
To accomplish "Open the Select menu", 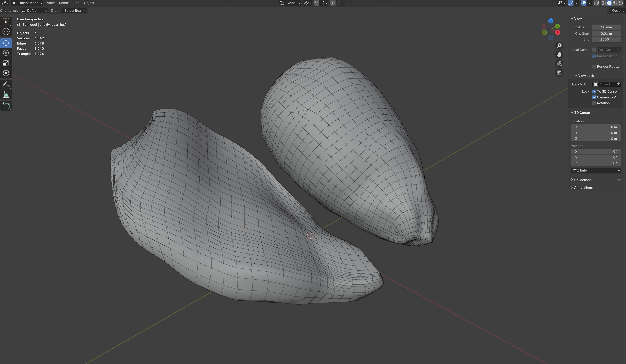I will 64,3.
